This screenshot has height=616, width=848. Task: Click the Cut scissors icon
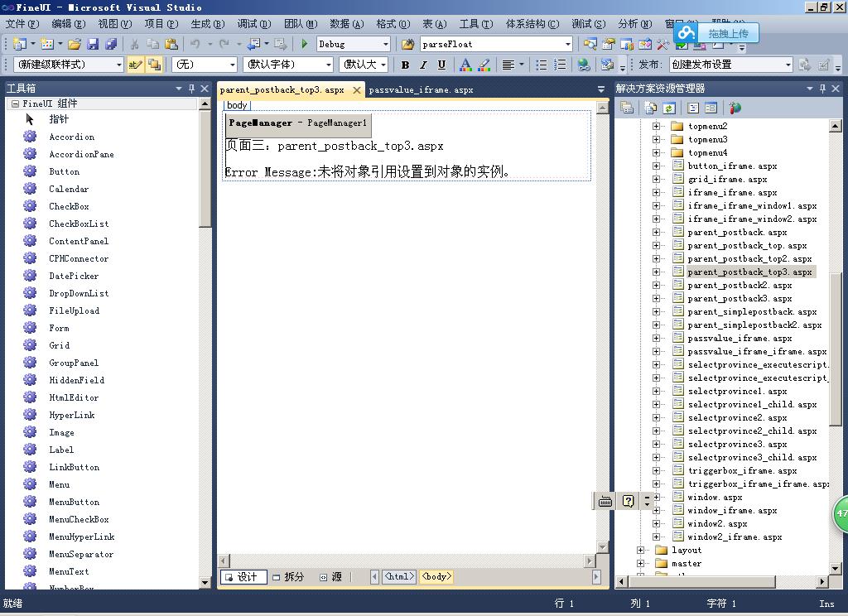[x=134, y=44]
